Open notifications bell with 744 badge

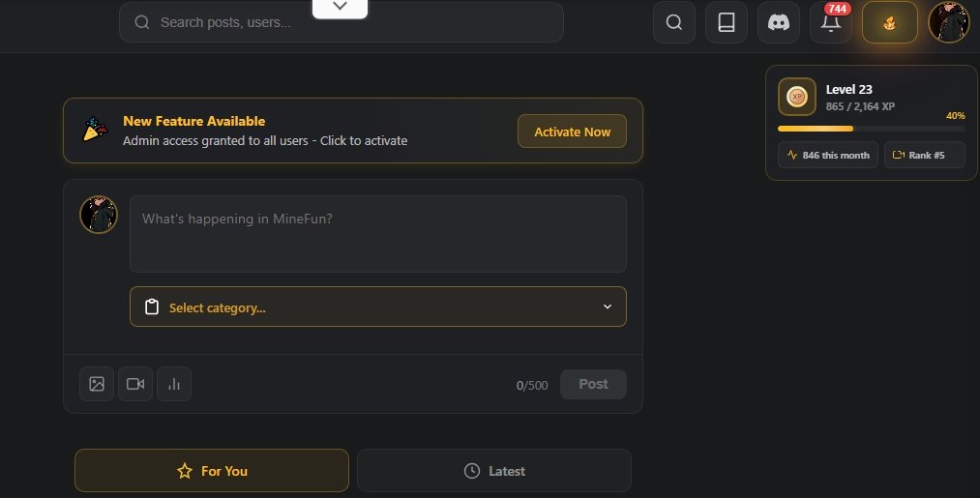click(x=831, y=23)
